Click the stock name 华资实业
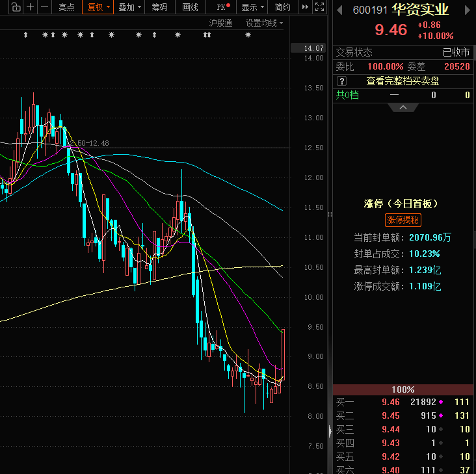476x474 pixels. tap(420, 10)
